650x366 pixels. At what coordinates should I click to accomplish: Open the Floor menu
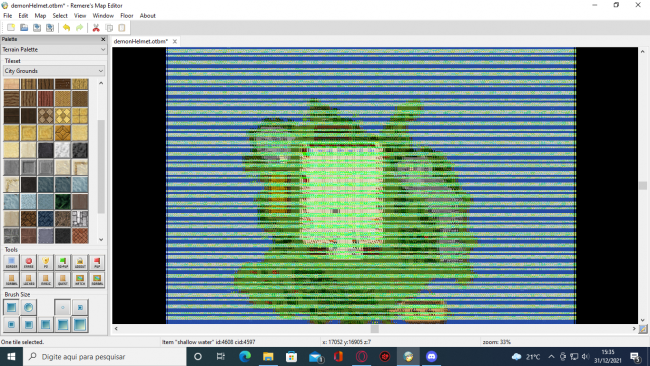(126, 16)
